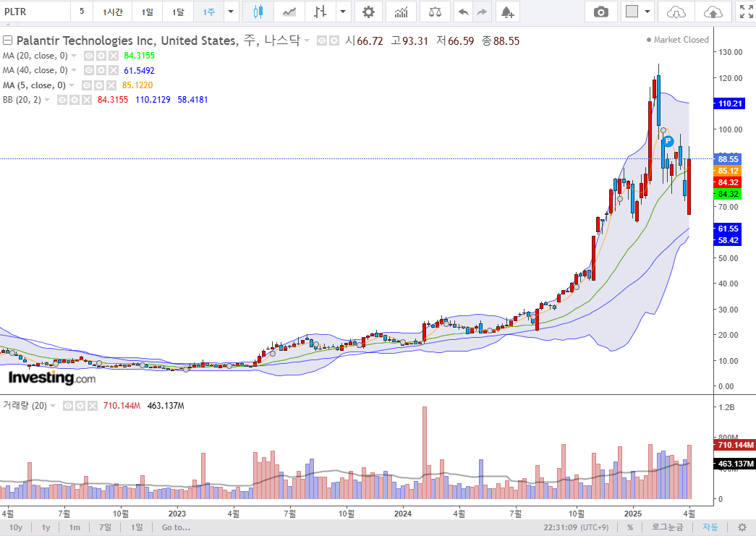Switch to the area chart style
This screenshot has height=536, width=756.
(289, 12)
